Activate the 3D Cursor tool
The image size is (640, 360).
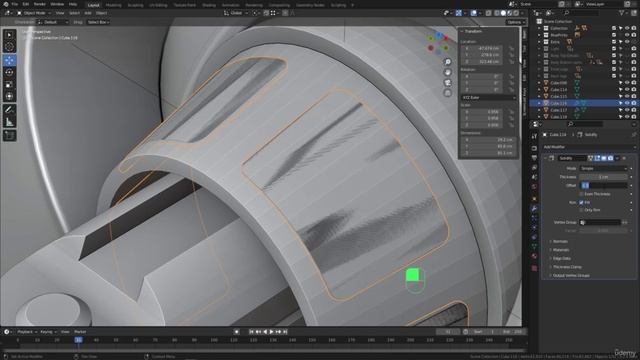pos(9,47)
